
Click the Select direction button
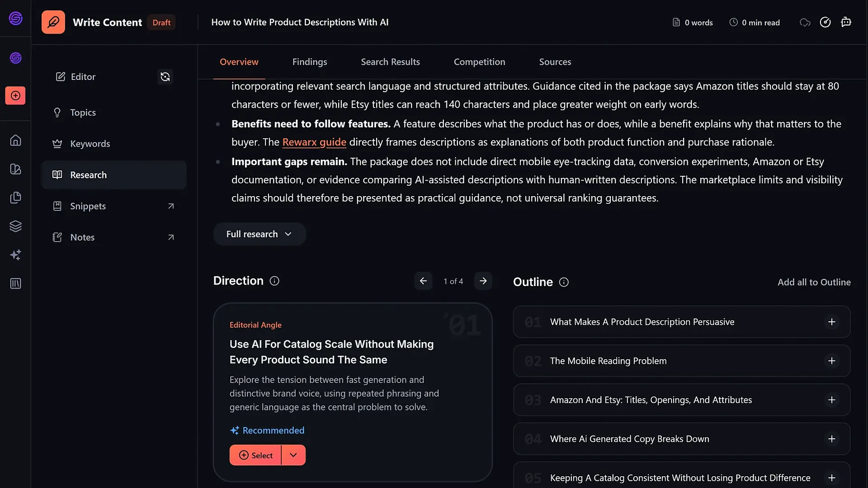coord(255,455)
